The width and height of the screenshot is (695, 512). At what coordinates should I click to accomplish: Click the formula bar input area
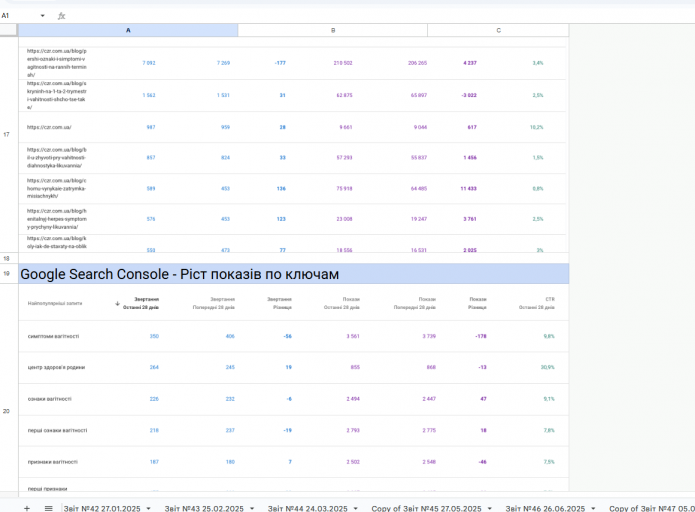pyautogui.click(x=381, y=16)
